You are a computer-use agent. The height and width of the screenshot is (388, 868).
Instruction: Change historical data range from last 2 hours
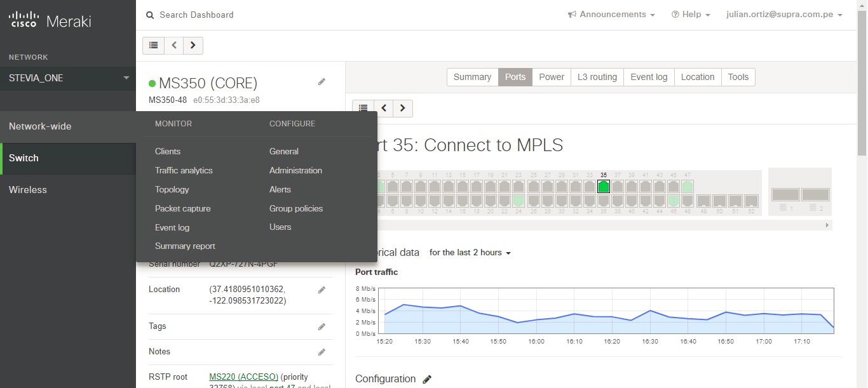click(x=469, y=252)
